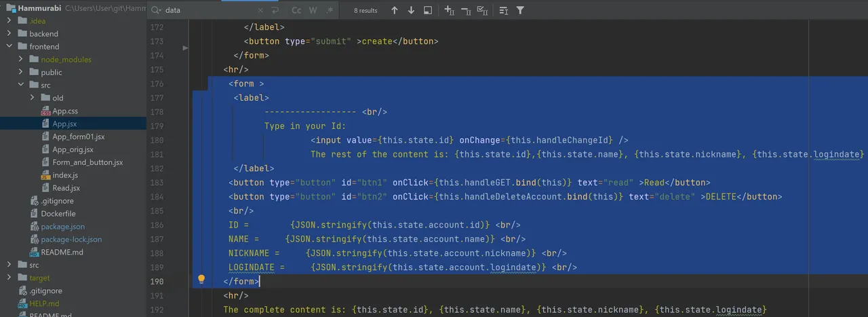Open search history via magnifier icon
Image resolution: width=868 pixels, height=317 pixels.
(157, 10)
